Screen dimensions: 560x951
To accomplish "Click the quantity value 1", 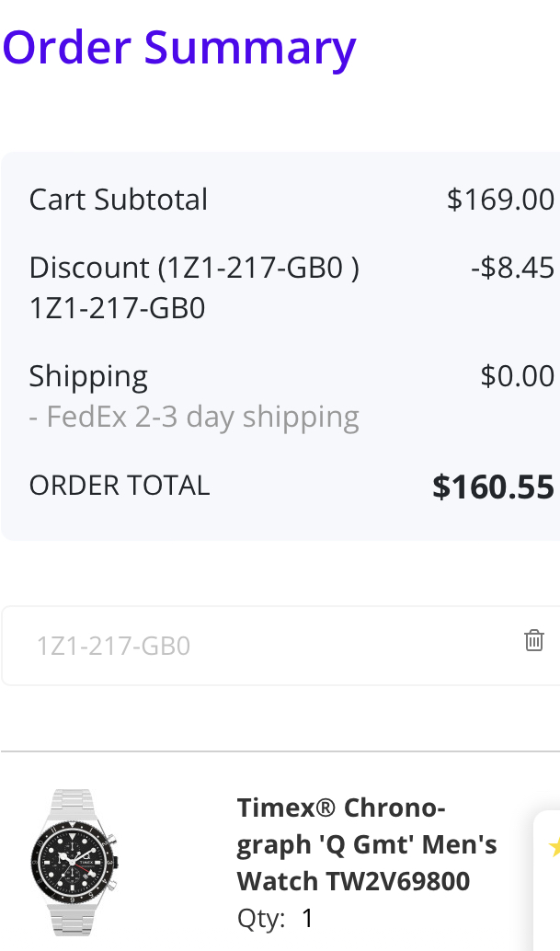I will (x=308, y=918).
